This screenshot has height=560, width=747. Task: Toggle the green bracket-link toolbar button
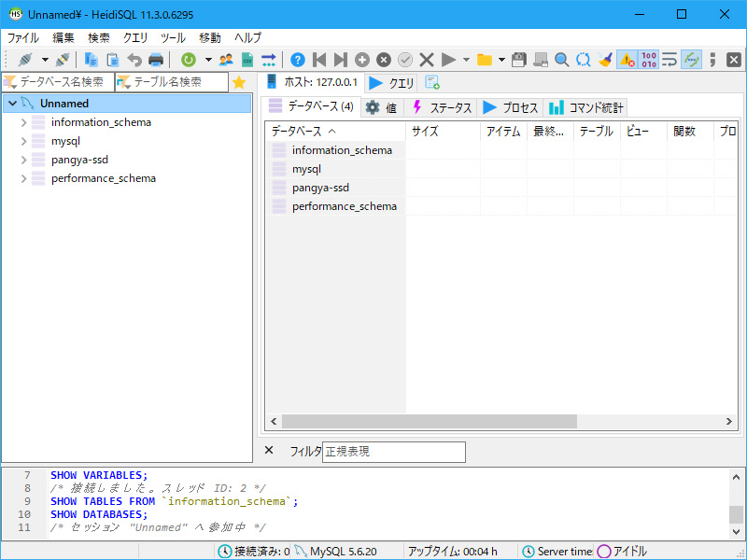point(691,60)
